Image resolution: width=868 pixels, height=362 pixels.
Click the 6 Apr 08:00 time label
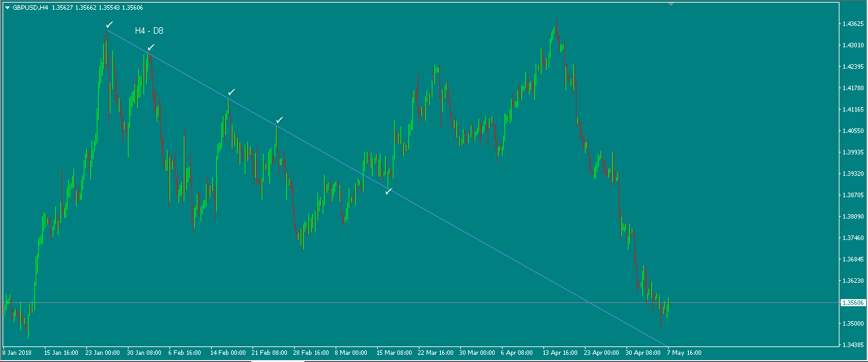coord(517,353)
